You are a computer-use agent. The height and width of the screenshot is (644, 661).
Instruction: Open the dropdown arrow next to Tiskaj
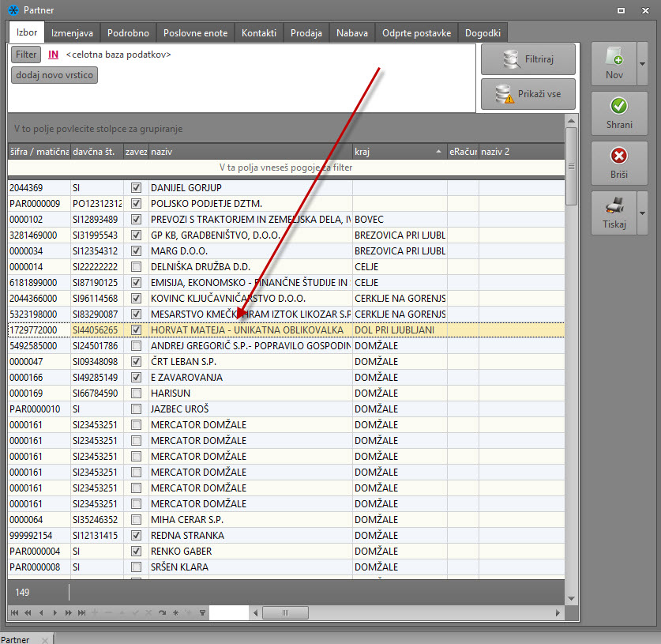(x=643, y=213)
